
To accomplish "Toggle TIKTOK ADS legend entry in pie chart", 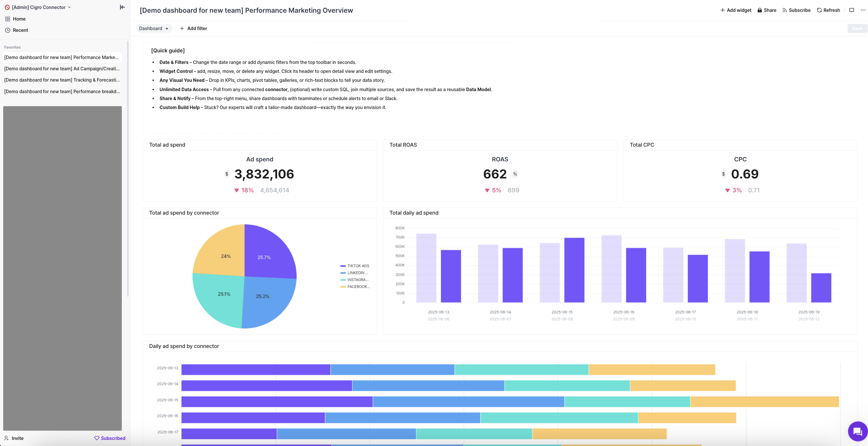I will [x=358, y=266].
